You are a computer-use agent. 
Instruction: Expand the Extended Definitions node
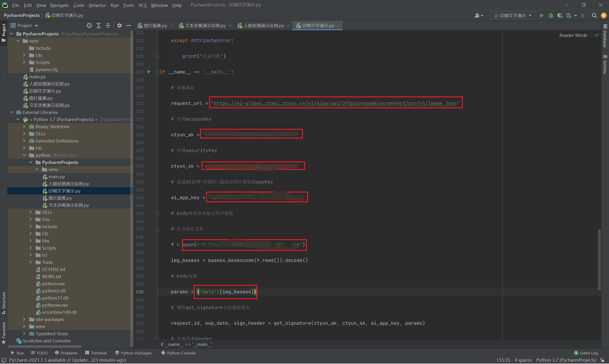[24, 141]
